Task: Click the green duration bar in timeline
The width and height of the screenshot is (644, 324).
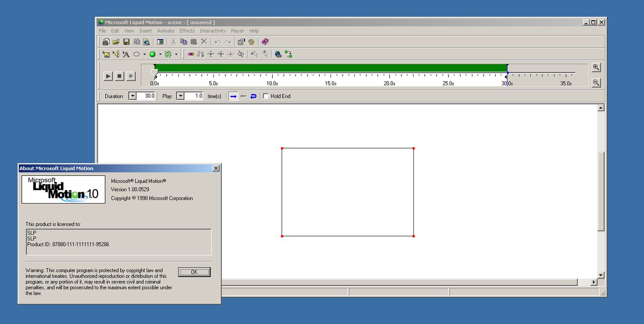Action: [x=331, y=68]
